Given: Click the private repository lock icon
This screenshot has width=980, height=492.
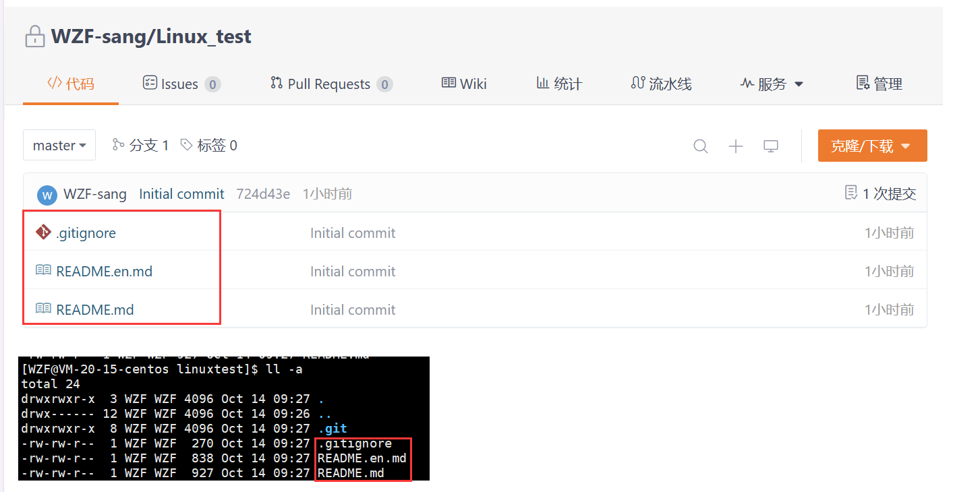Looking at the screenshot, I should click(34, 36).
